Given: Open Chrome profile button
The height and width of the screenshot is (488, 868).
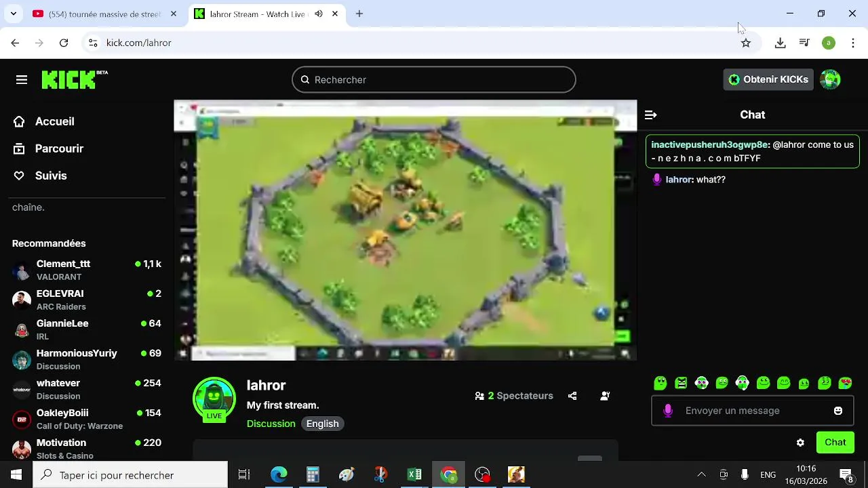Looking at the screenshot, I should pos(829,43).
